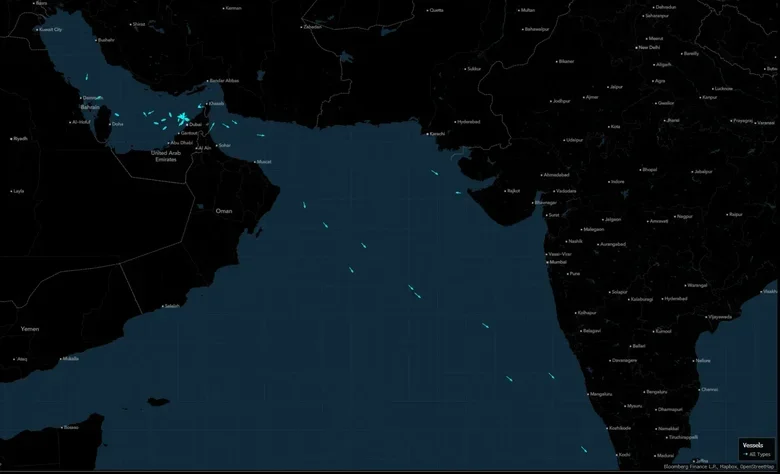Click the Jodhpur city label
This screenshot has width=780, height=474.
560,101
